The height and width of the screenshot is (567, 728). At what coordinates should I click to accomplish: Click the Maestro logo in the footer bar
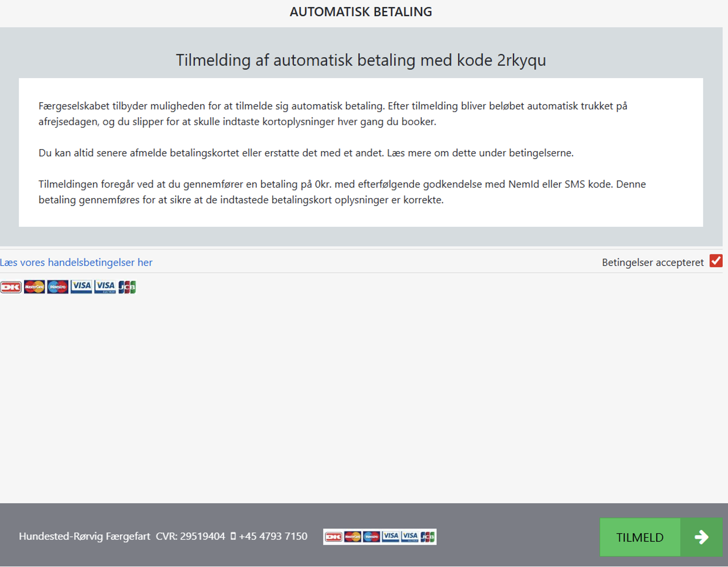point(371,537)
